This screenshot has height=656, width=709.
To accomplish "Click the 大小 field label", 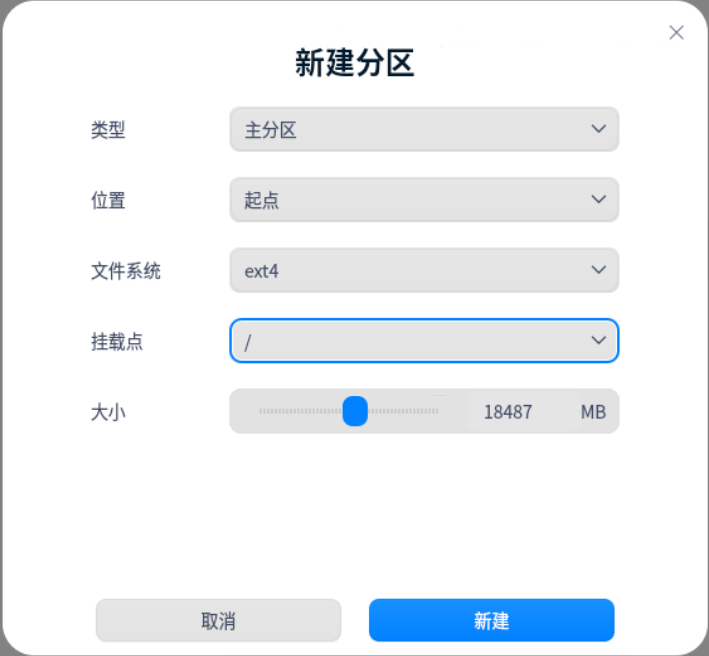I will pos(108,412).
